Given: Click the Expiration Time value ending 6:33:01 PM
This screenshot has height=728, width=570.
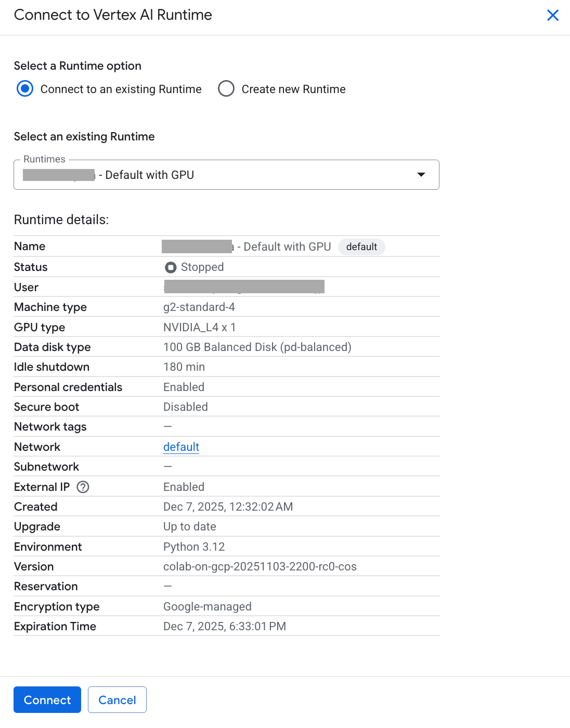Looking at the screenshot, I should pyautogui.click(x=225, y=626).
